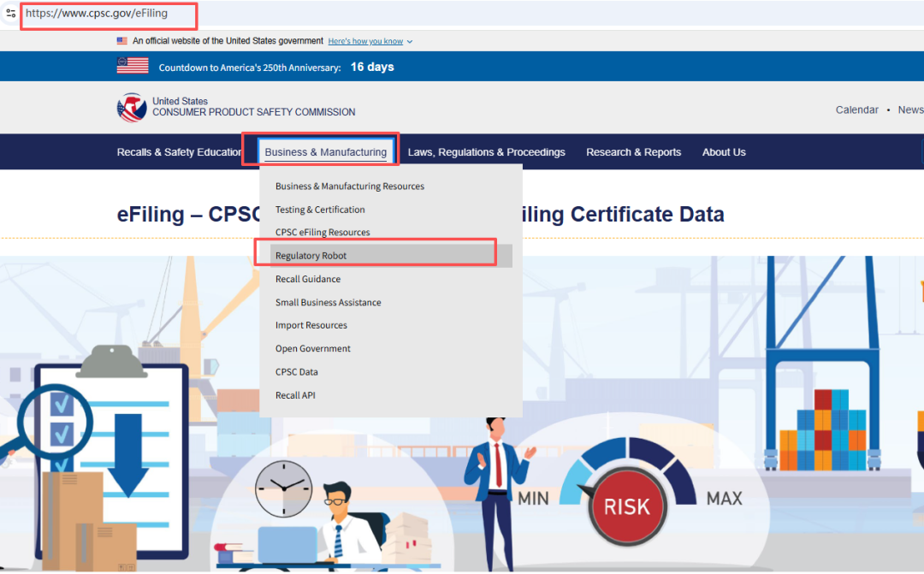
Task: Click the large American flag in countdown bar
Action: [133, 65]
